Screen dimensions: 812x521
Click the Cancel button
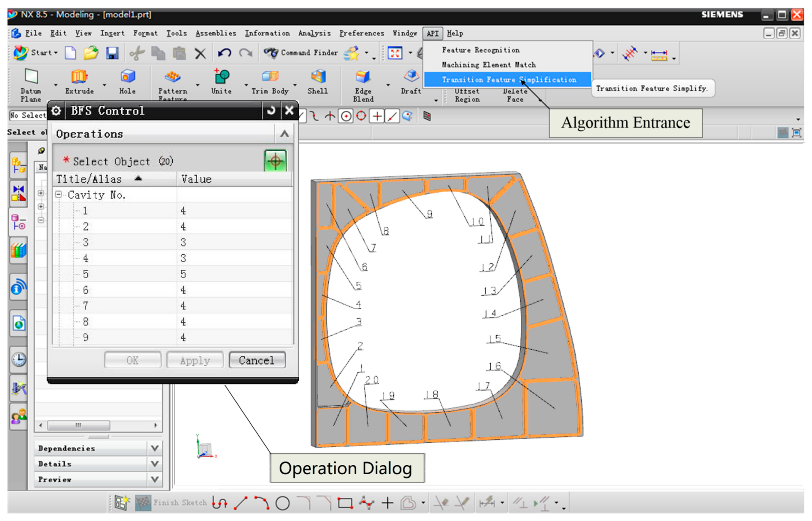(257, 360)
